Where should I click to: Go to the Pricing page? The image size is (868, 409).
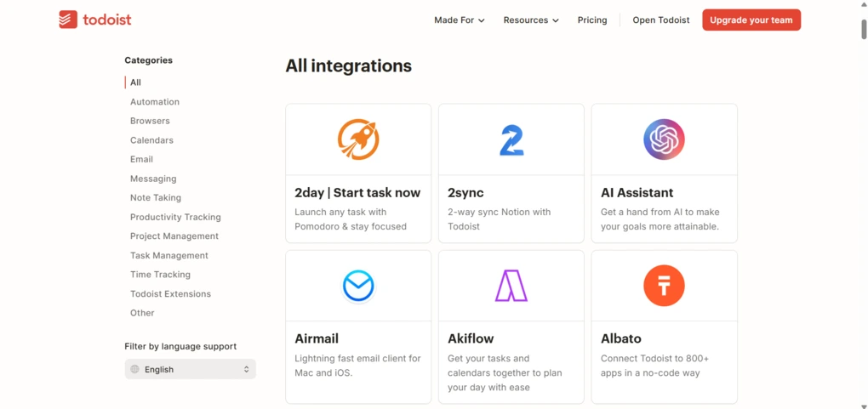coord(592,20)
